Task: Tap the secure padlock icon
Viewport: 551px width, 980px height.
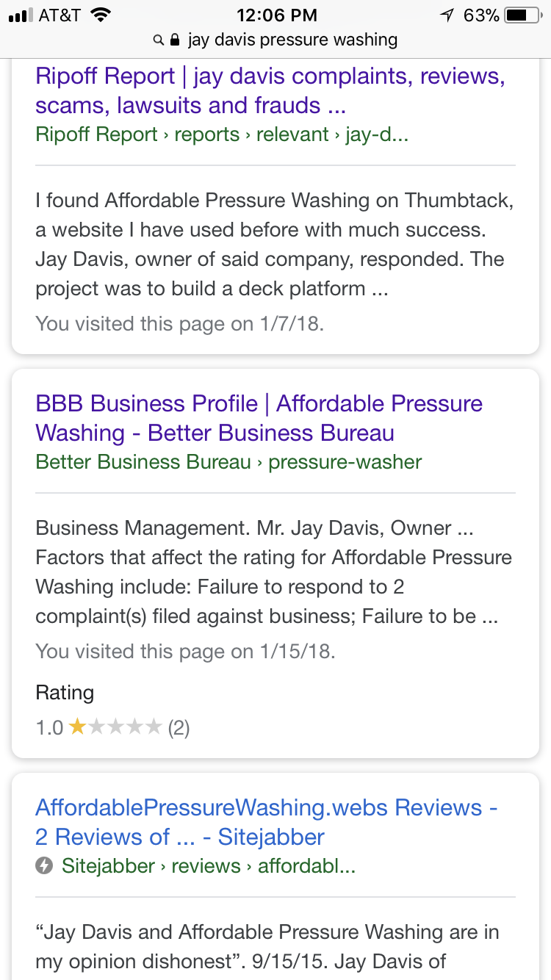Action: click(x=175, y=40)
